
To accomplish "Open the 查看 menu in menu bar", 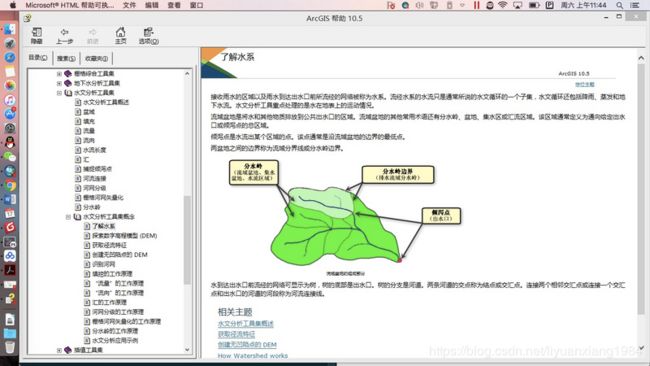I will [174, 5].
